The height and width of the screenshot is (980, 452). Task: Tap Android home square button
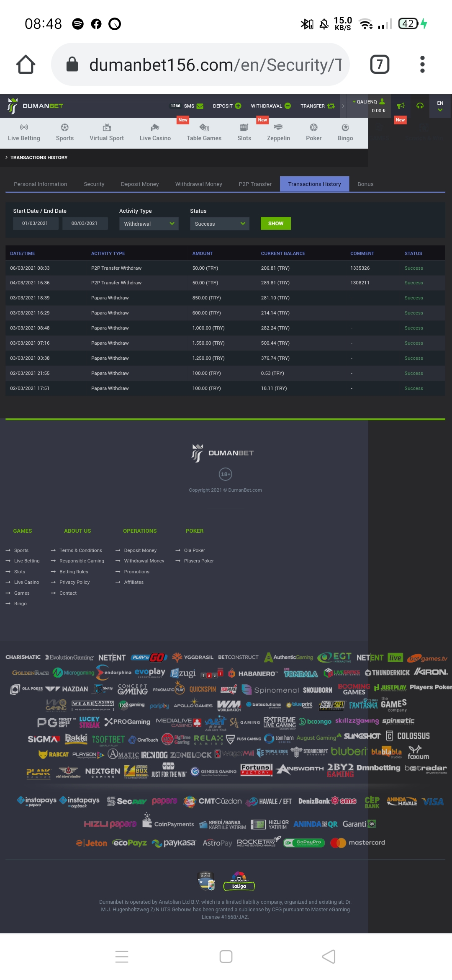(x=226, y=957)
